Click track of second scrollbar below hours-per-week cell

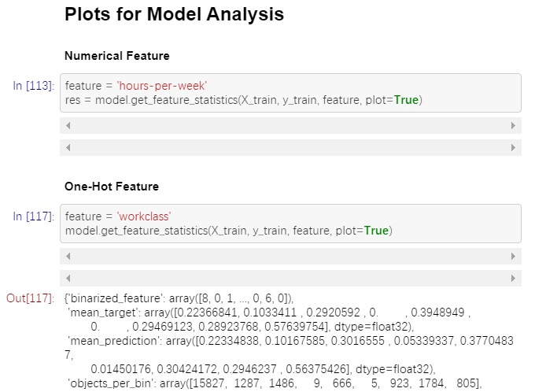click(x=290, y=147)
